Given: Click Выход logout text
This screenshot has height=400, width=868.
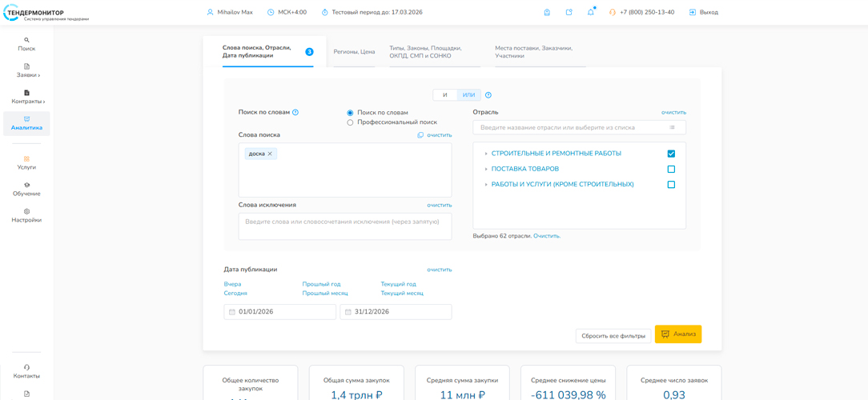Looking at the screenshot, I should point(709,12).
